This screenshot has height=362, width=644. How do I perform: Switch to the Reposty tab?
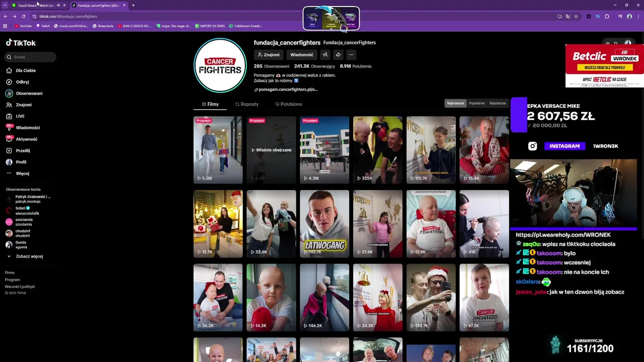(x=247, y=104)
